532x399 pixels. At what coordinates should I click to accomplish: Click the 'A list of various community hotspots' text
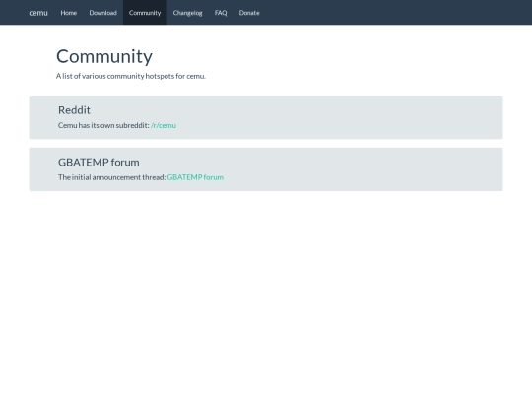[x=131, y=76]
